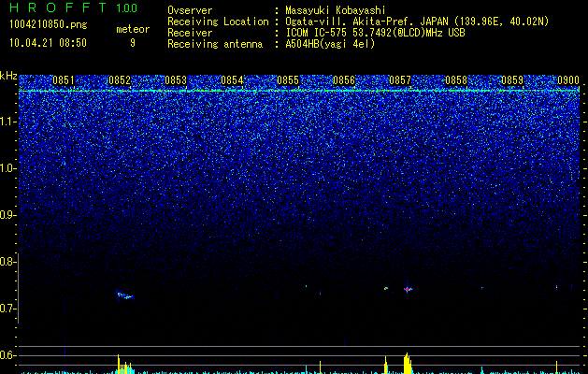This screenshot has width=588, height=374.
Task: Select the filename 1004210850.png
Action: [49, 25]
